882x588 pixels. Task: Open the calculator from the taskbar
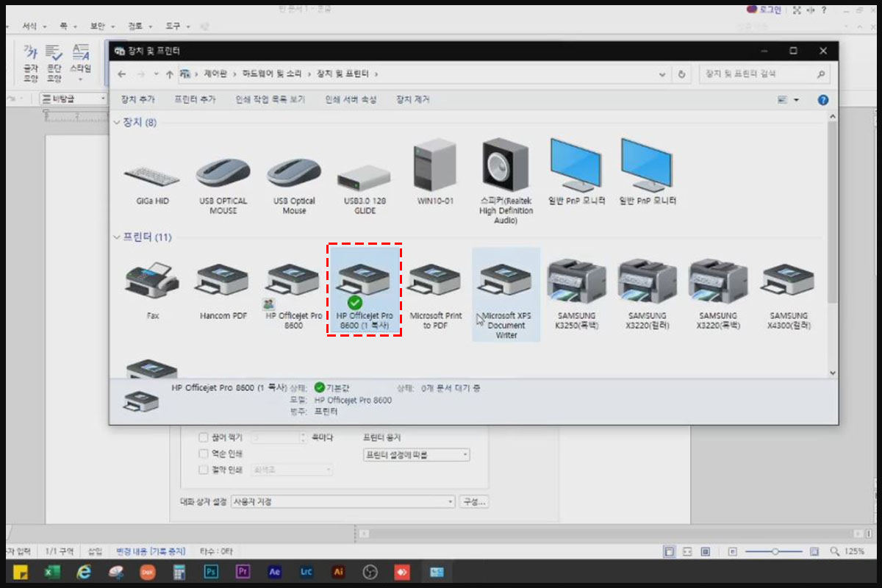pyautogui.click(x=179, y=571)
